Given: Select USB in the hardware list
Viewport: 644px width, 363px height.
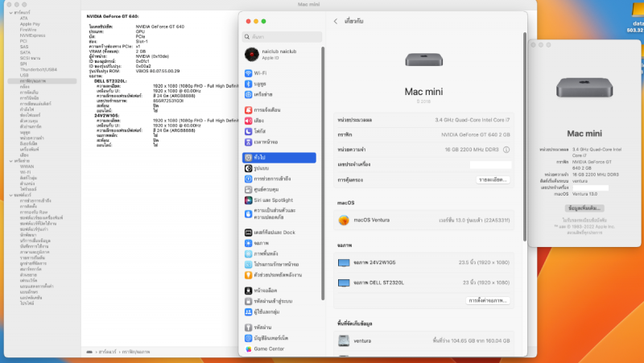Looking at the screenshot, I should (x=24, y=75).
